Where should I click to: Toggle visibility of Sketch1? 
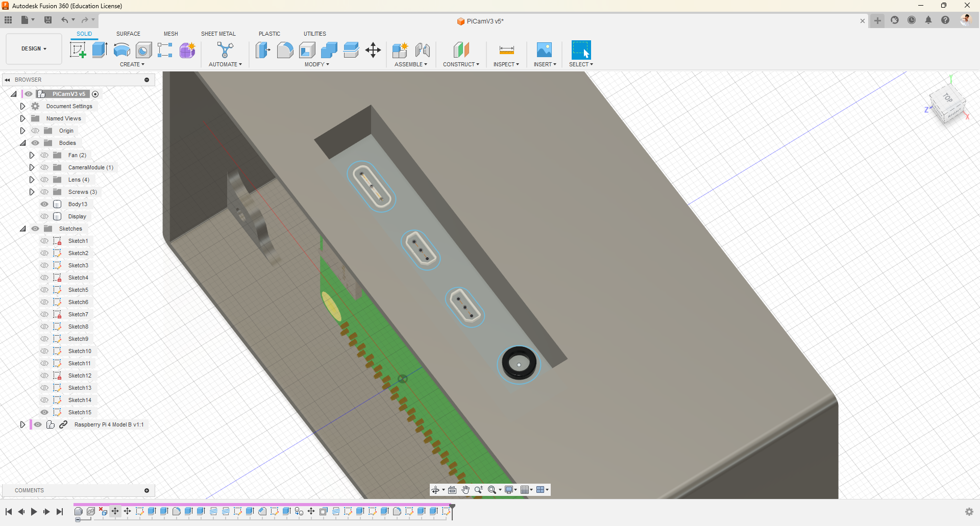(44, 241)
